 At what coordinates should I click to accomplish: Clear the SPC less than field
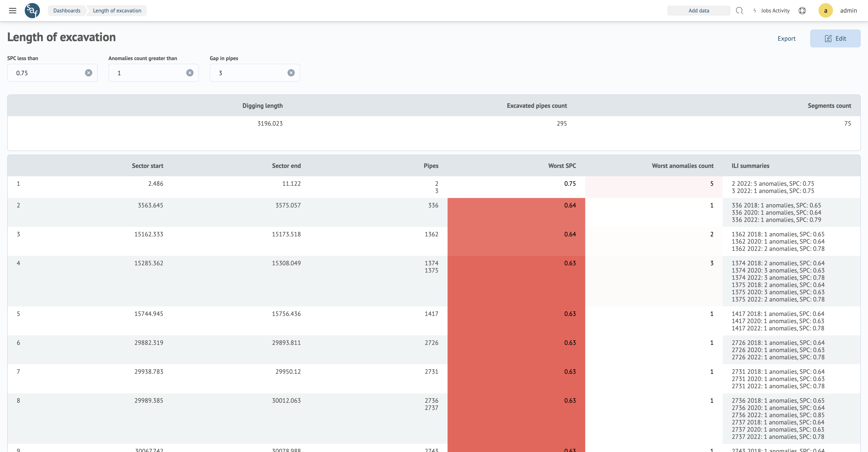[88, 73]
